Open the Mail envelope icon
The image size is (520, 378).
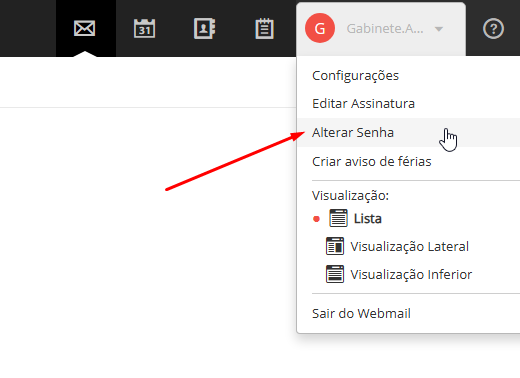(x=84, y=28)
